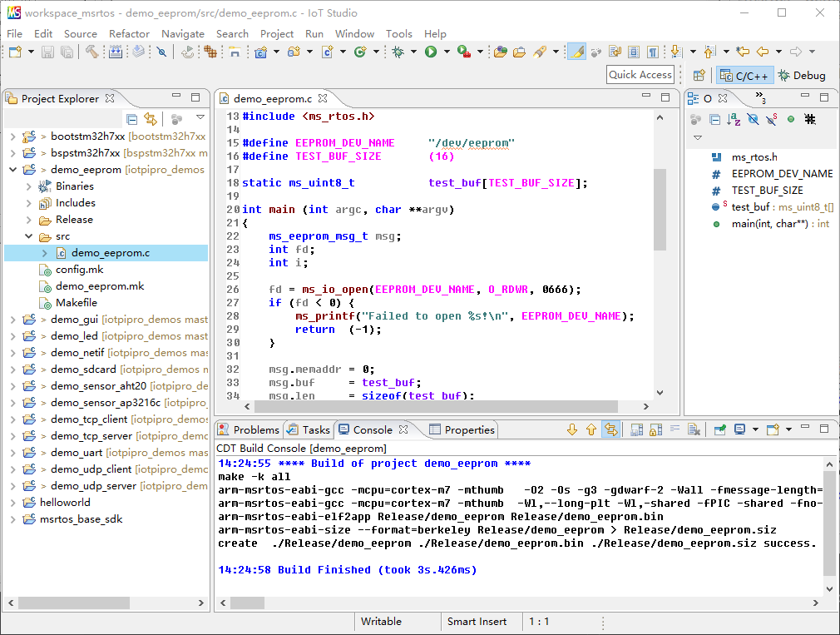
Task: Click the green Run button in toolbar
Action: (431, 52)
